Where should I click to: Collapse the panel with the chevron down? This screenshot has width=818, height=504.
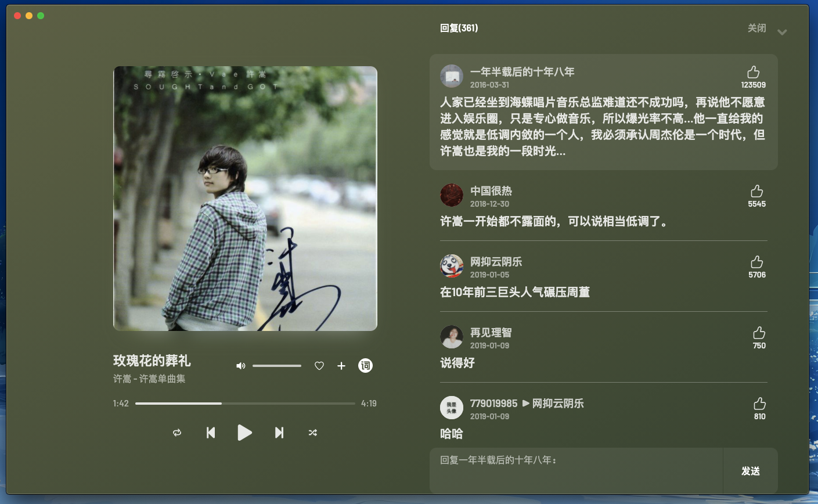782,32
